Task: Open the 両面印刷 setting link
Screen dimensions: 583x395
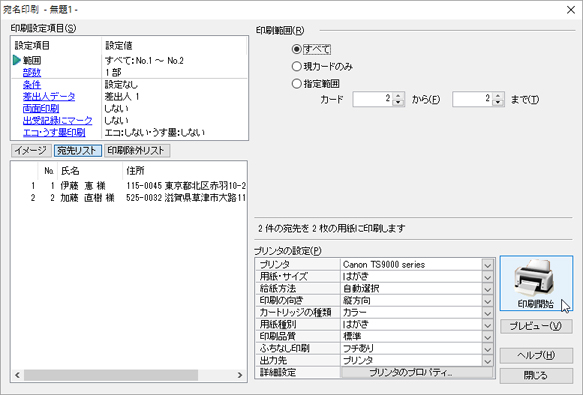Action: 41,109
